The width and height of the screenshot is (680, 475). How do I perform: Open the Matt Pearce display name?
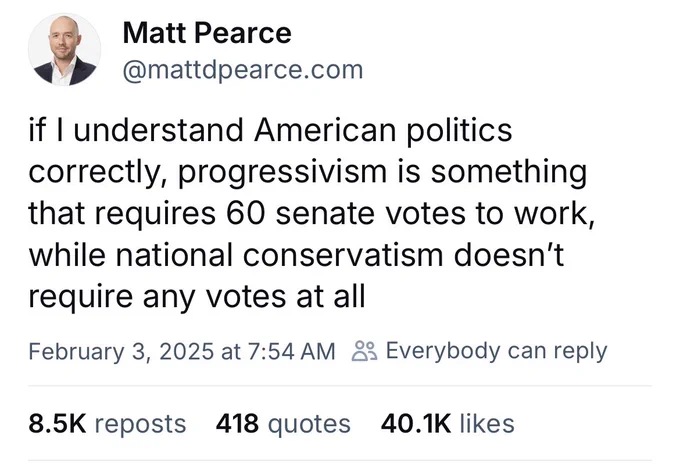point(207,33)
